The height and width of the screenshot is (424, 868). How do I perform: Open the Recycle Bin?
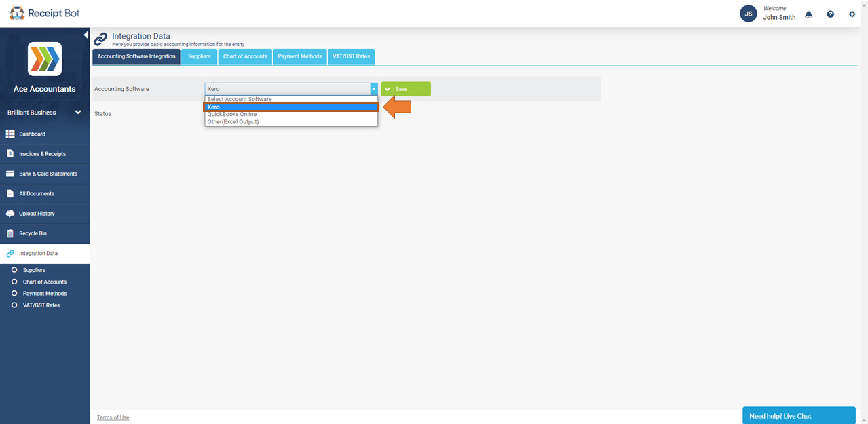coord(45,233)
